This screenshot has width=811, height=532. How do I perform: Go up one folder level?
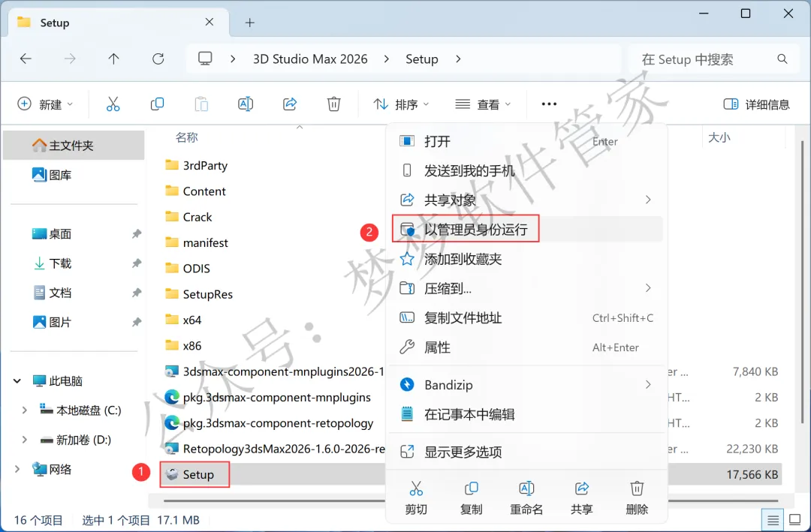tap(114, 59)
